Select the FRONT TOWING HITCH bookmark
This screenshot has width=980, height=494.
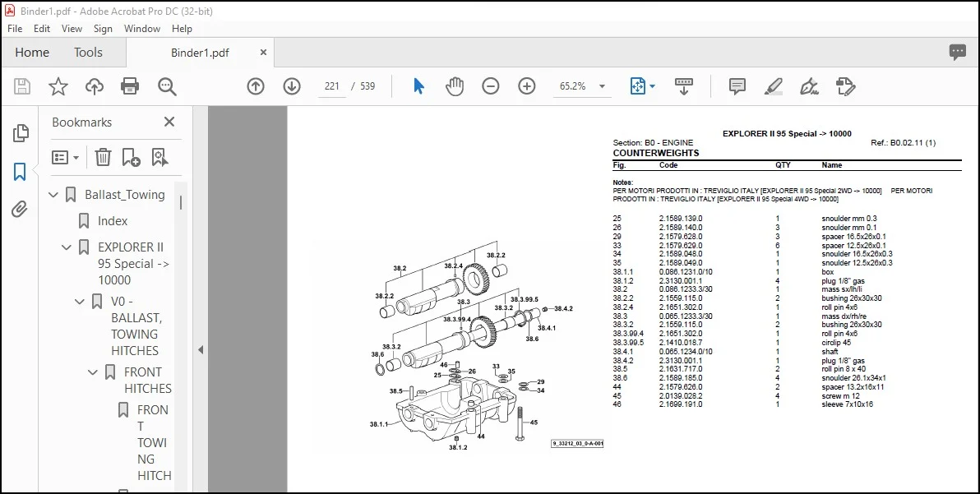coord(154,442)
